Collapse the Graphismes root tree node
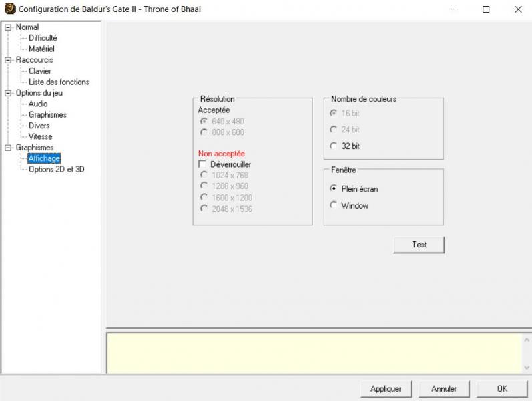The image size is (532, 401). pyautogui.click(x=8, y=148)
